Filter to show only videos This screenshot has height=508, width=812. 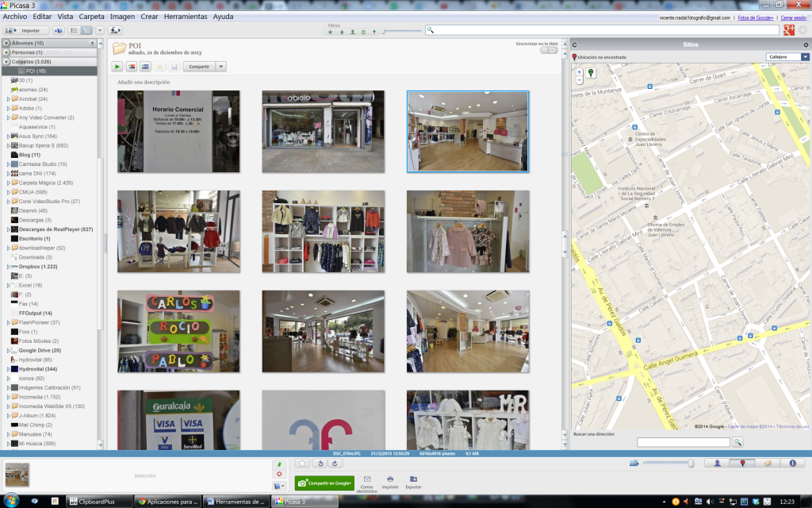pyautogui.click(x=363, y=32)
